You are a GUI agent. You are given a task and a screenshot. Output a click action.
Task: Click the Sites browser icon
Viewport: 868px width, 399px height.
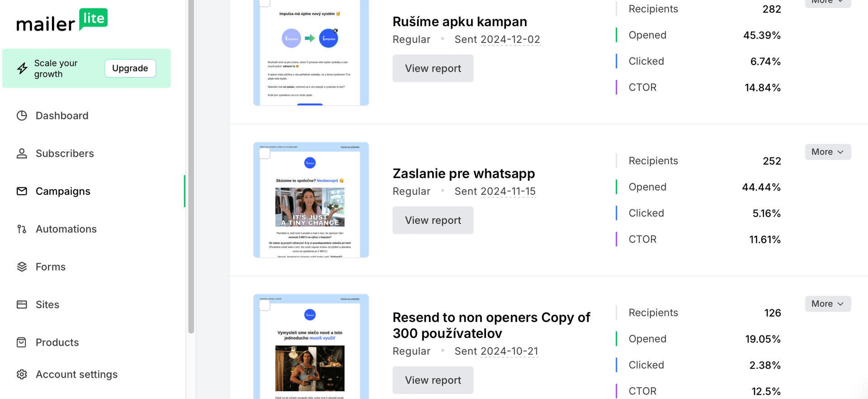[22, 304]
